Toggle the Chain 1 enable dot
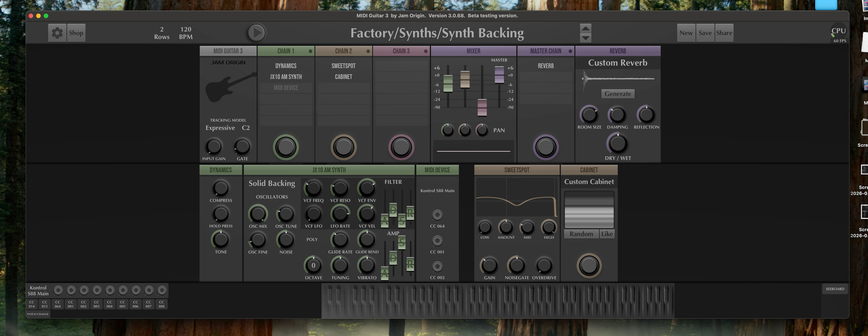This screenshot has width=868, height=336. 310,51
